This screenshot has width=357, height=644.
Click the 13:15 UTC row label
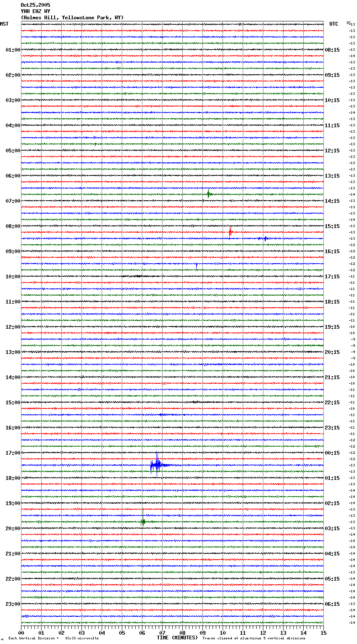(x=332, y=176)
